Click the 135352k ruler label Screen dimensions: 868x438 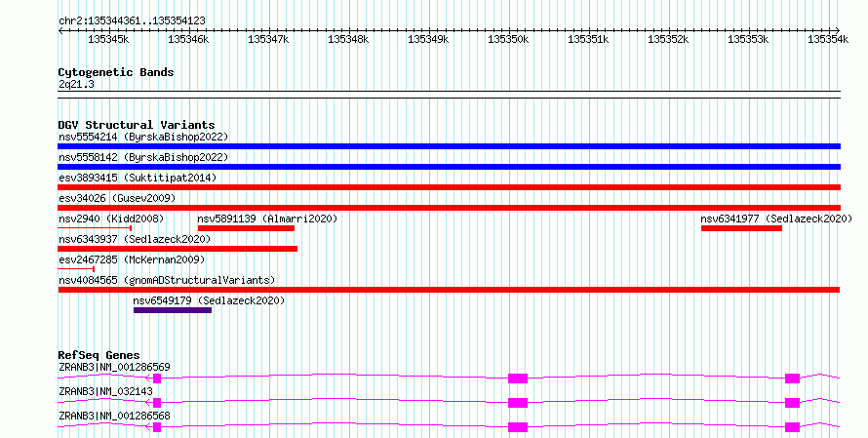(x=668, y=39)
